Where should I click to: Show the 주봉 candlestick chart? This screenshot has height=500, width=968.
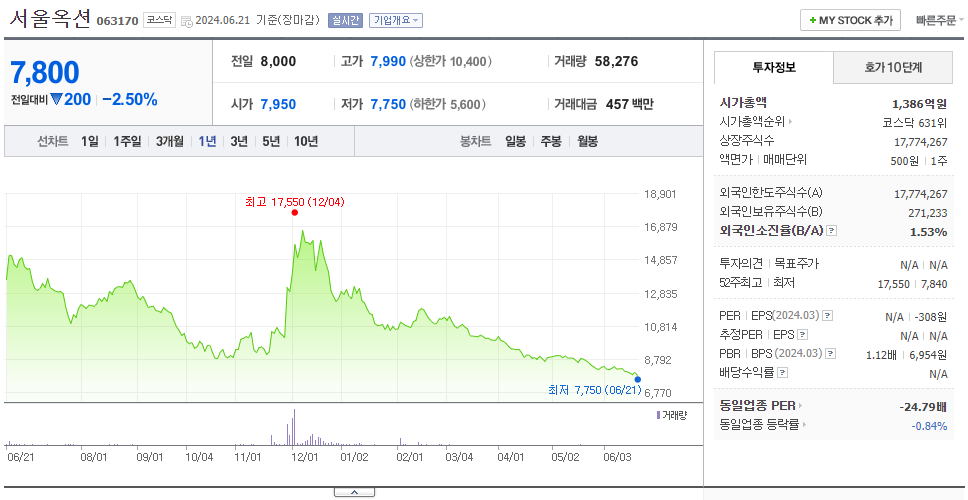point(551,141)
